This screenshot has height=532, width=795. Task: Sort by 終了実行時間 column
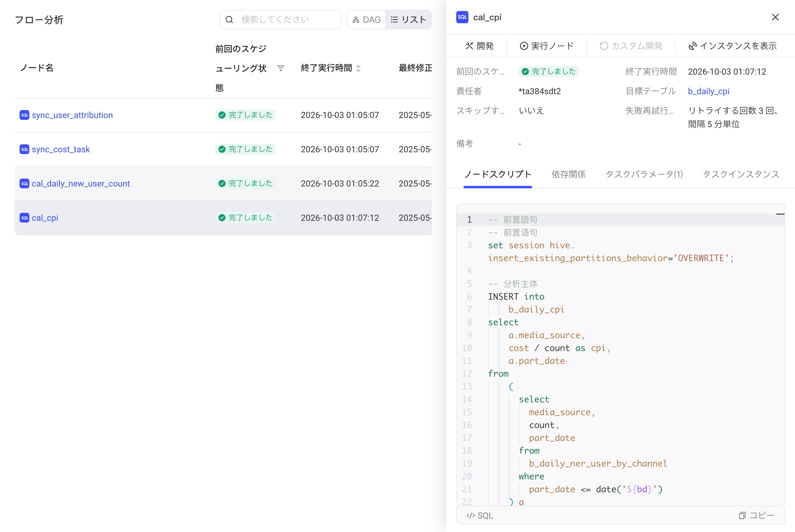358,68
